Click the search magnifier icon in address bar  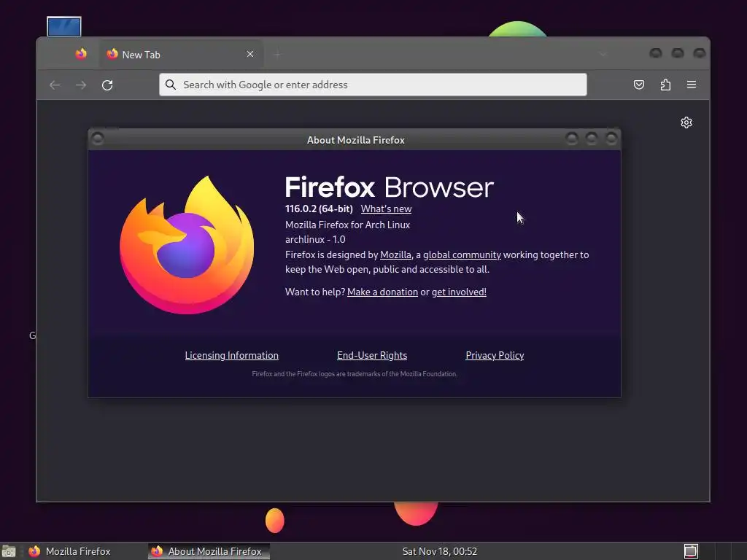click(x=170, y=85)
